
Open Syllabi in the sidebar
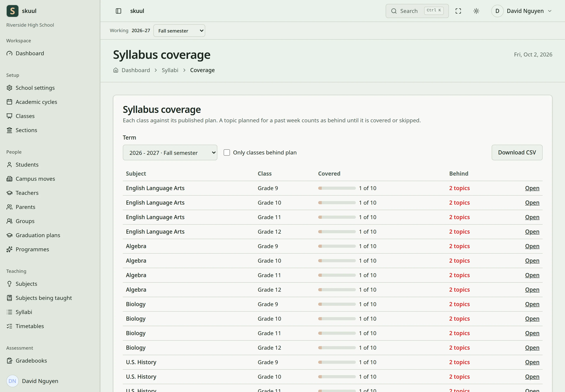tap(24, 312)
